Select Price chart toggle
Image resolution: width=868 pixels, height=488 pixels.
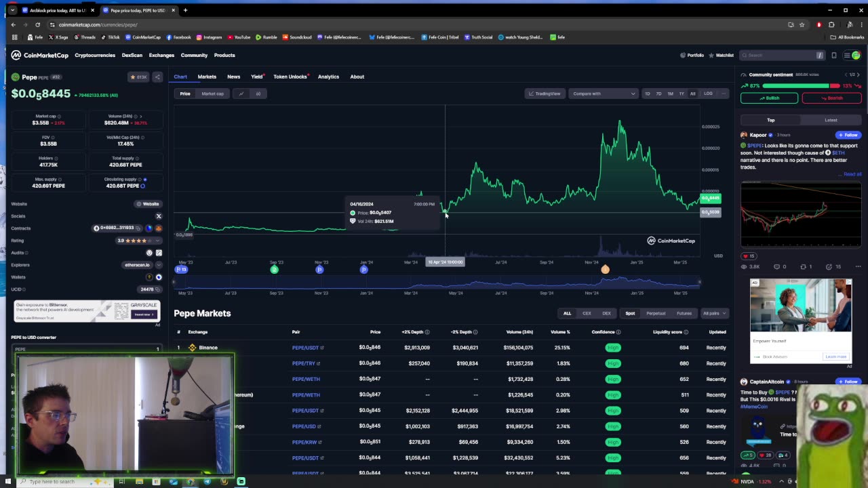pos(185,94)
